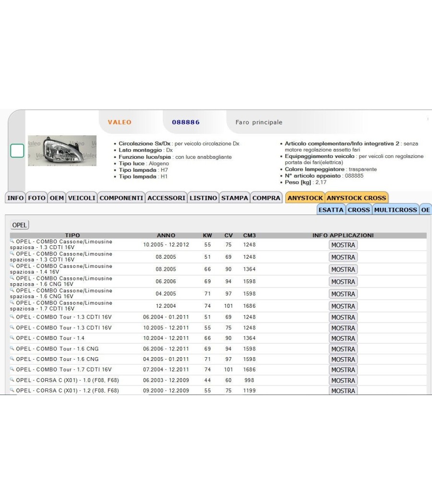
Task: Click magnifier icon for Combo Cassone 1.6 CNG 71 kW
Action: pyautogui.click(x=12, y=289)
